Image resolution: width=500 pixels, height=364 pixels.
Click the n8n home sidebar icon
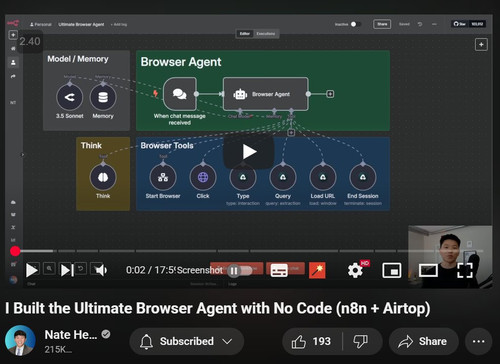tap(13, 49)
